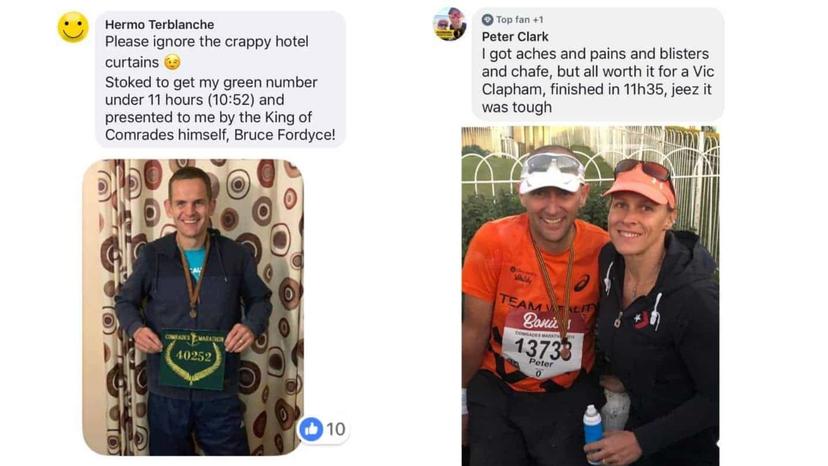828x466 pixels.
Task: View the 10 reactions count
Action: (335, 429)
